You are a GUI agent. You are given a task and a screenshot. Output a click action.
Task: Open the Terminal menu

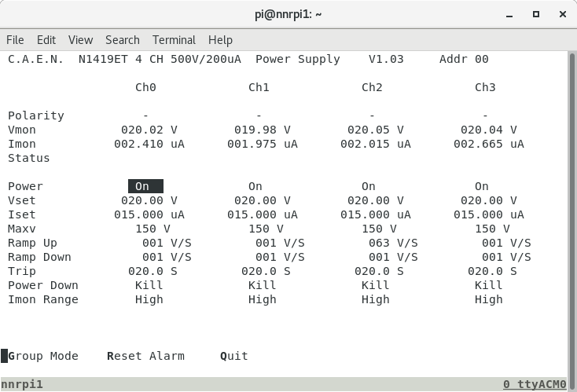tap(174, 40)
